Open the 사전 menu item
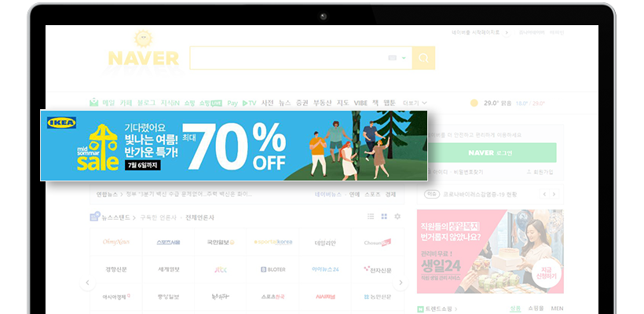Image resolution: width=644 pixels, height=314 pixels. pyautogui.click(x=267, y=103)
